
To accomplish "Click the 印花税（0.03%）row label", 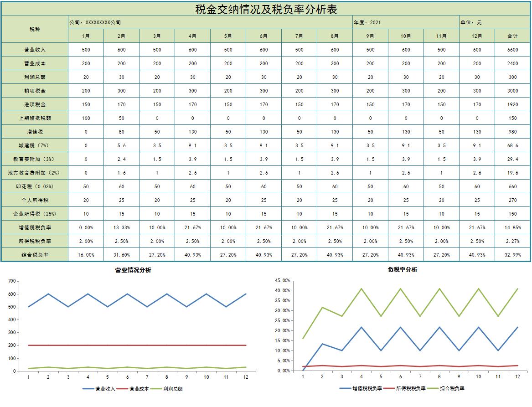I will pyautogui.click(x=34, y=186).
